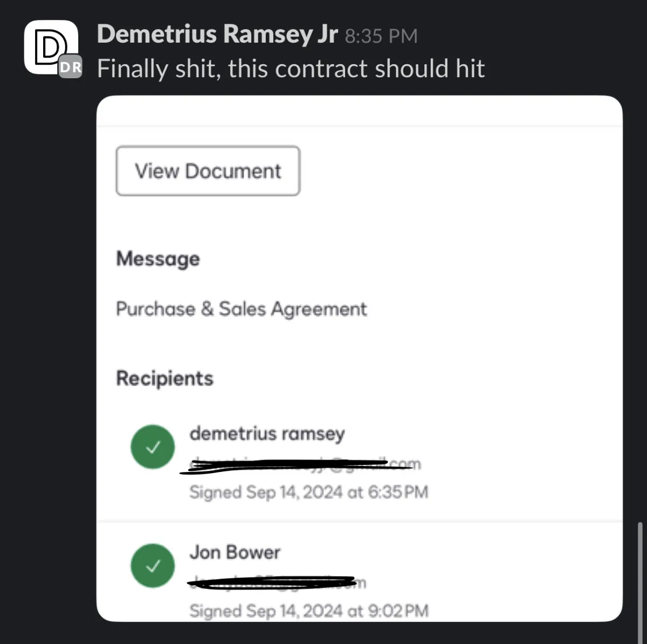The height and width of the screenshot is (644, 647).
Task: Click the 8:35 PM message timestamp
Action: (x=381, y=36)
